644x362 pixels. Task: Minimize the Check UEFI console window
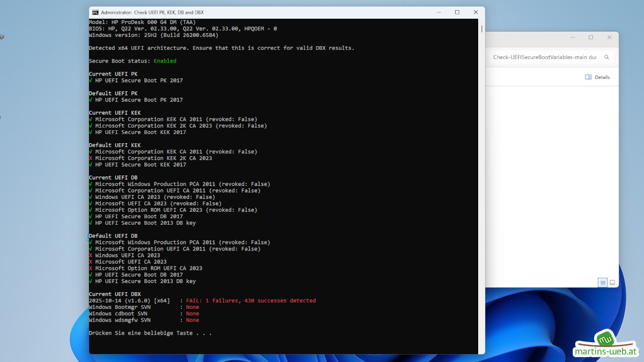(x=438, y=12)
